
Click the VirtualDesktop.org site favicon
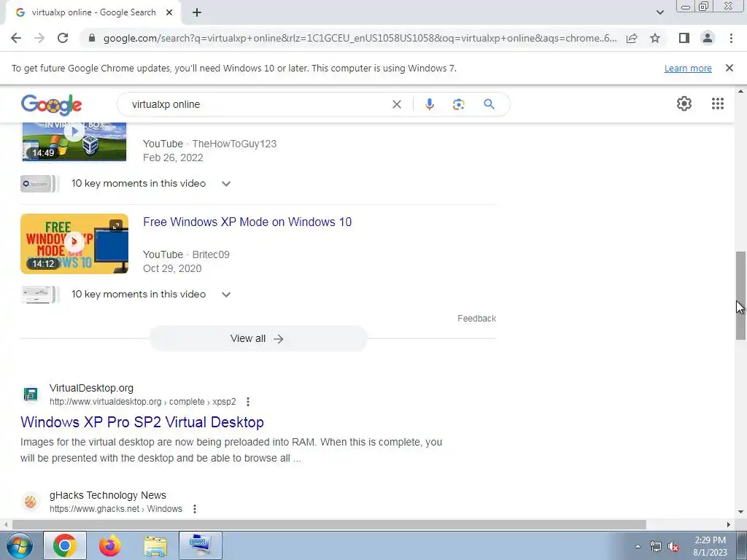(x=31, y=394)
